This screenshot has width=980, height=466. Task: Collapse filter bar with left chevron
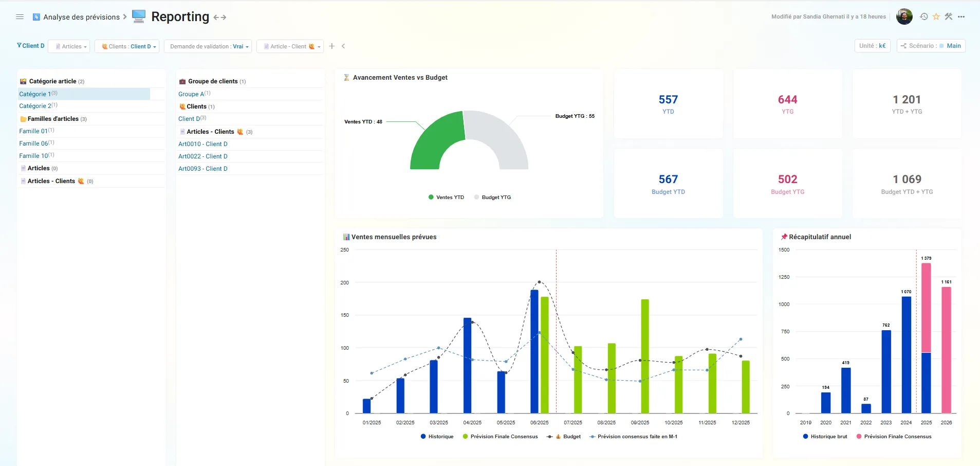pyautogui.click(x=343, y=46)
